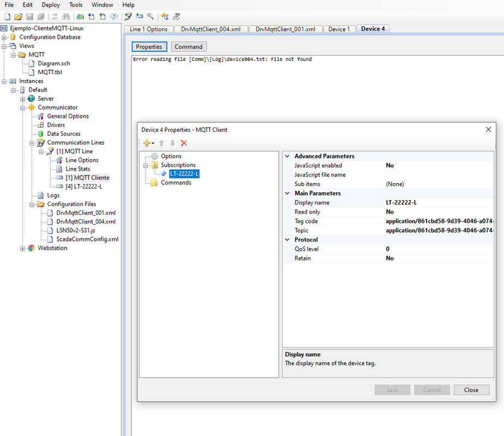Select the Commands folder in dialog tree
The width and height of the screenshot is (504, 436).
[x=176, y=183]
